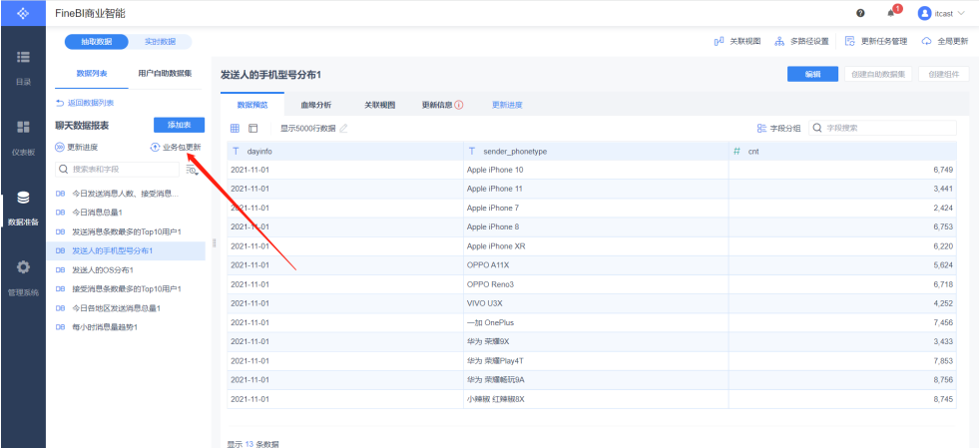The height and width of the screenshot is (448, 980).
Task: Click pencil icon beside 显示5000行数据
Action: [x=343, y=128]
